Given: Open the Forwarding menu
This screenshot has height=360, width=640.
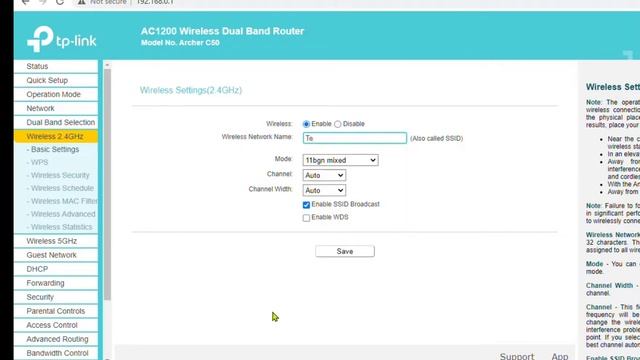Looking at the screenshot, I should (x=56, y=283).
